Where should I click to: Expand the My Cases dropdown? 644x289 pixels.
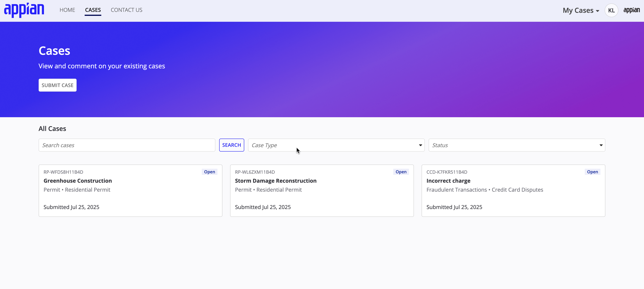[581, 10]
